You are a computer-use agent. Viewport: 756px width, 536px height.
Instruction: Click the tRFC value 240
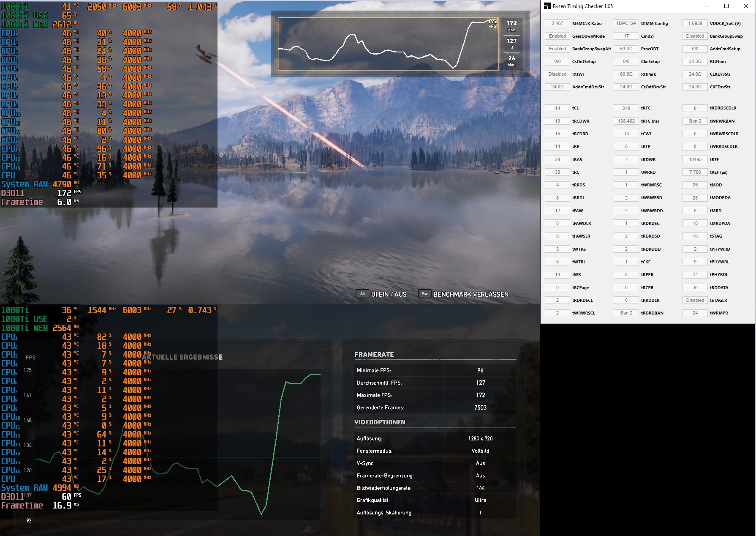click(626, 108)
